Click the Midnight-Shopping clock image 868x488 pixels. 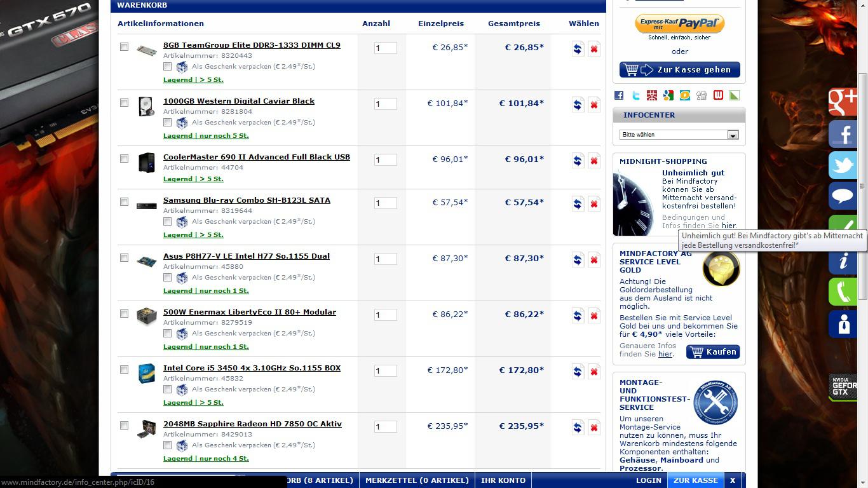click(633, 203)
